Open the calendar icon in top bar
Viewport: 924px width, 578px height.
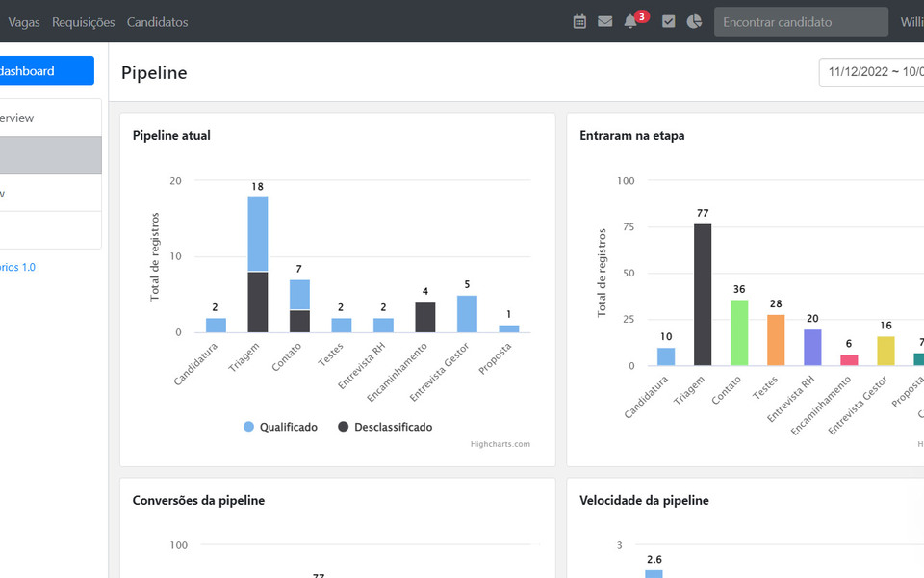pyautogui.click(x=579, y=22)
